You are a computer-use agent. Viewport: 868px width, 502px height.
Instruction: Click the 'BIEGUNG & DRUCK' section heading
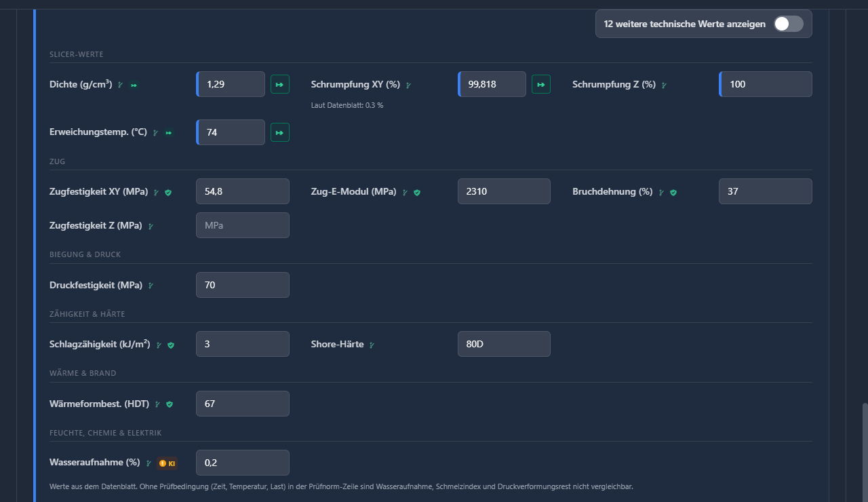tap(85, 254)
